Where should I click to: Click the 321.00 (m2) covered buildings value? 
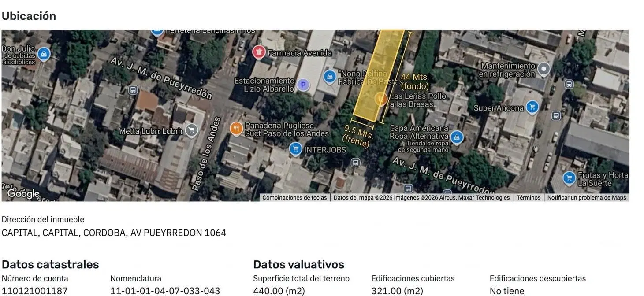tap(397, 291)
